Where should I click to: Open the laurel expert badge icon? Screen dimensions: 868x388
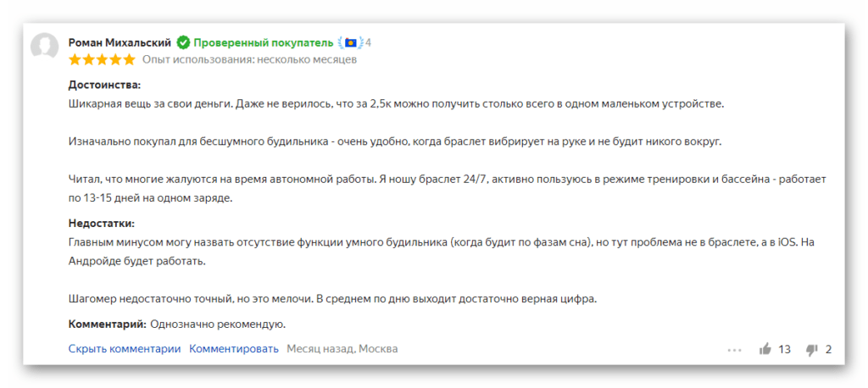pyautogui.click(x=350, y=42)
